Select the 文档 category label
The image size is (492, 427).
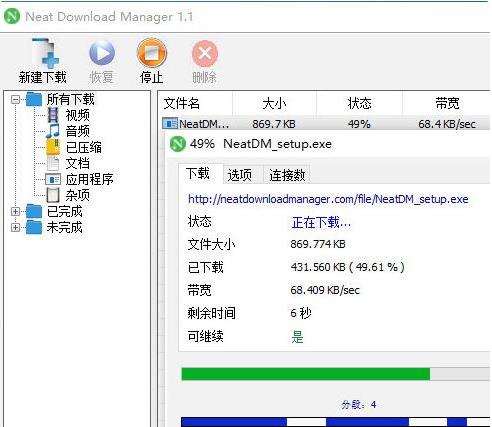click(x=78, y=163)
